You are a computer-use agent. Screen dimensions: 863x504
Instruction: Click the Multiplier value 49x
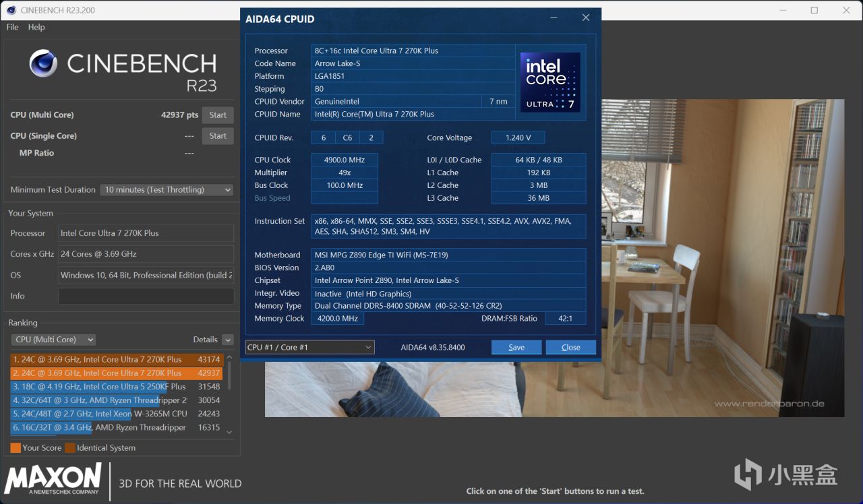click(345, 172)
